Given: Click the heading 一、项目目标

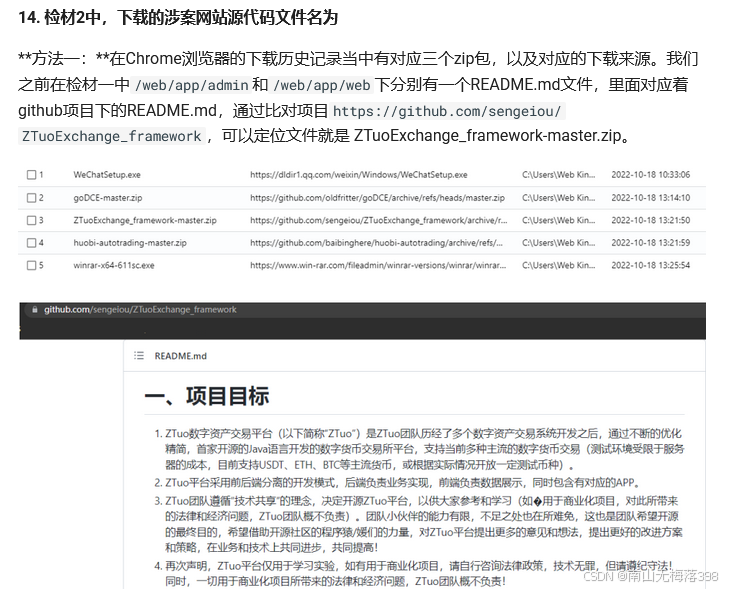Looking at the screenshot, I should 207,396.
